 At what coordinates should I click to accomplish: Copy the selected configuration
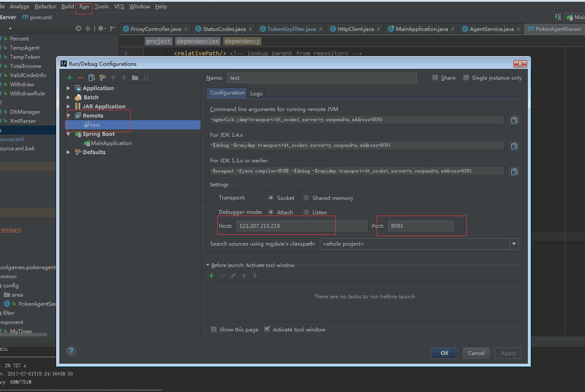(x=92, y=78)
